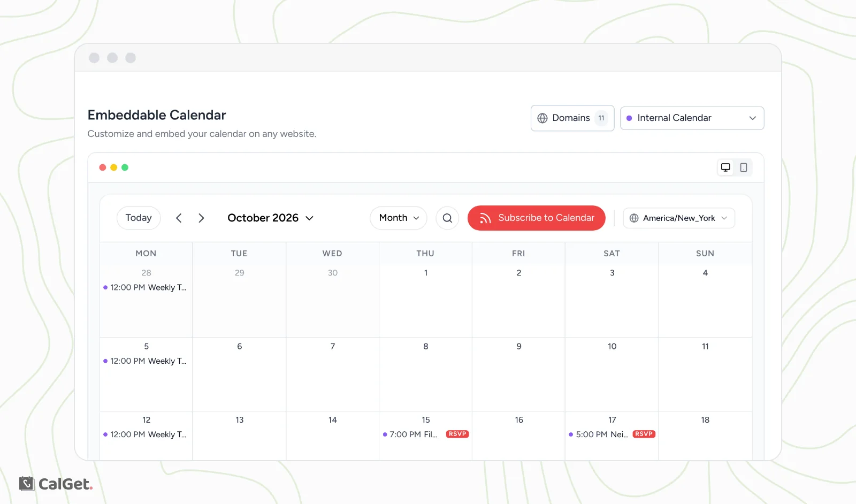The height and width of the screenshot is (504, 856).
Task: Click the globe icon in Domains button
Action: pyautogui.click(x=542, y=118)
